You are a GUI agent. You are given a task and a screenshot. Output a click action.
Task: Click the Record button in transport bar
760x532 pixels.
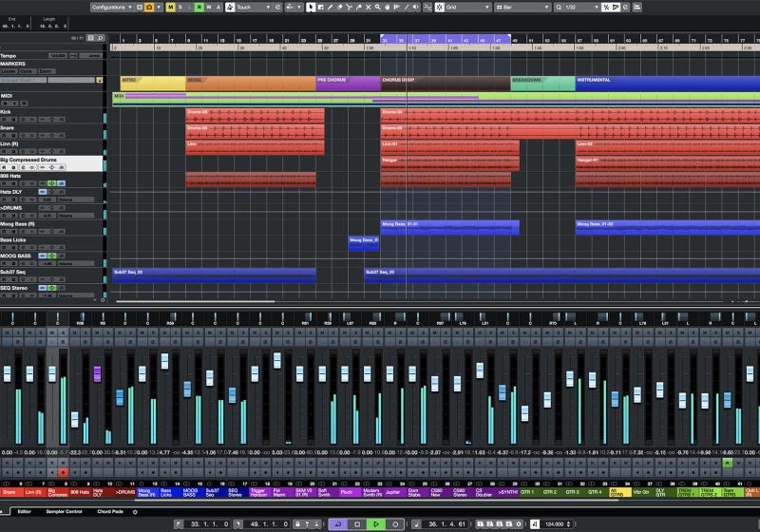click(396, 523)
